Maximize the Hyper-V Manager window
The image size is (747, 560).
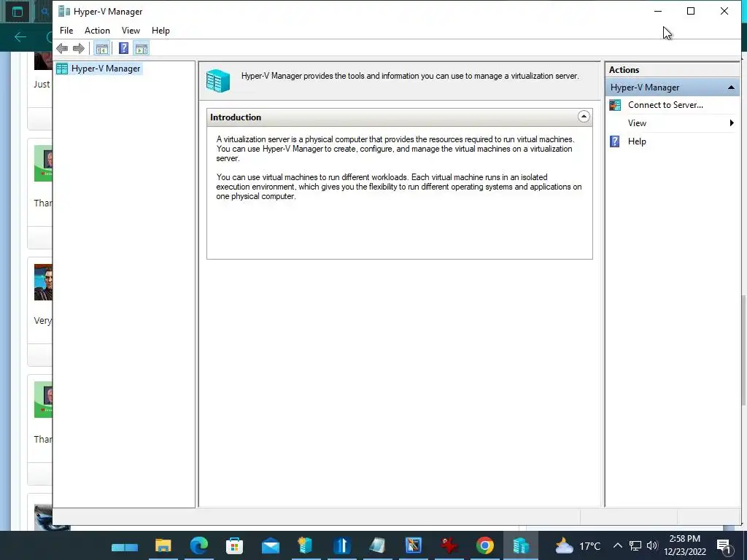click(x=691, y=11)
